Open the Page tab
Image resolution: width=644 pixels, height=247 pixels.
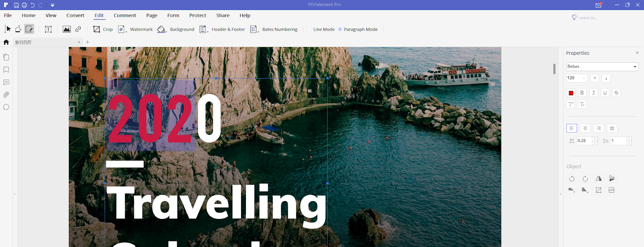(x=152, y=15)
